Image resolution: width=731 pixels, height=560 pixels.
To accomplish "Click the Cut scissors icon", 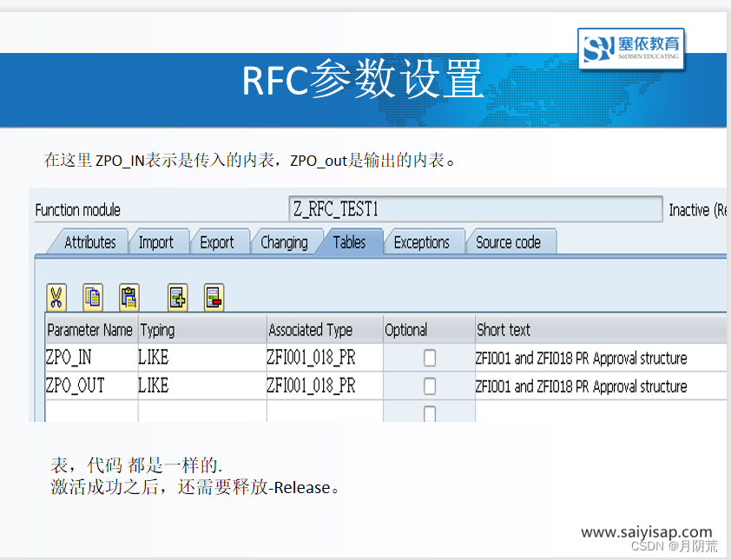I will 56,298.
